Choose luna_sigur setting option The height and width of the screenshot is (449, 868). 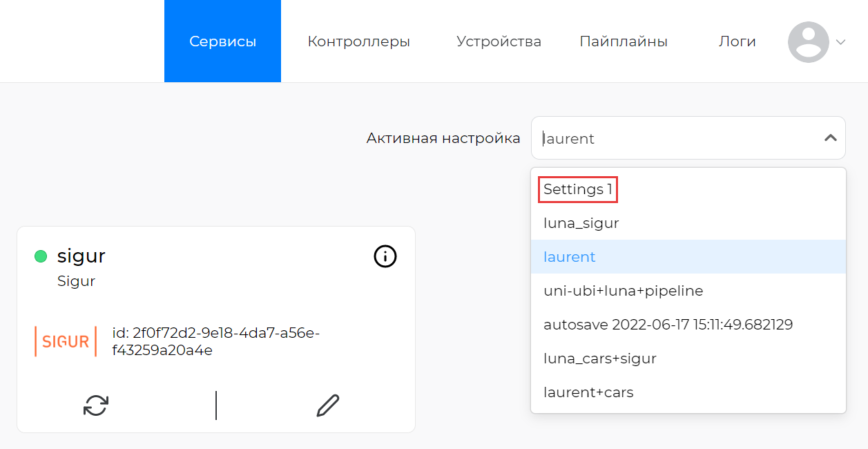coord(688,223)
